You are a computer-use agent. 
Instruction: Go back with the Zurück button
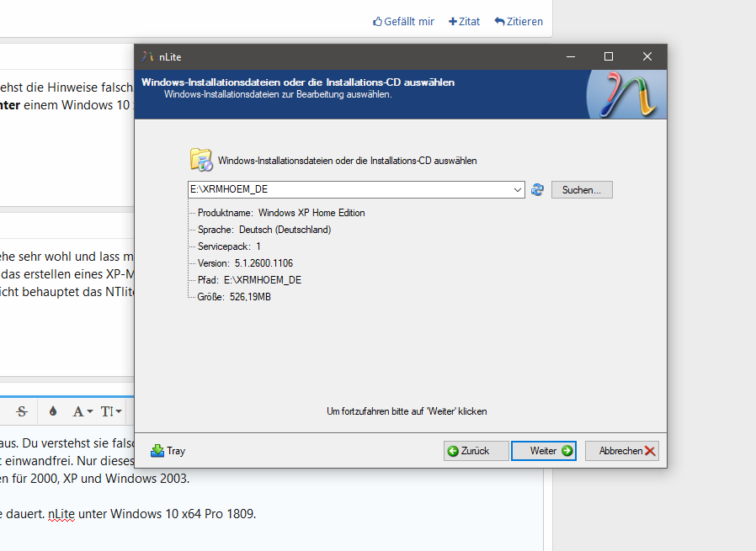(476, 451)
